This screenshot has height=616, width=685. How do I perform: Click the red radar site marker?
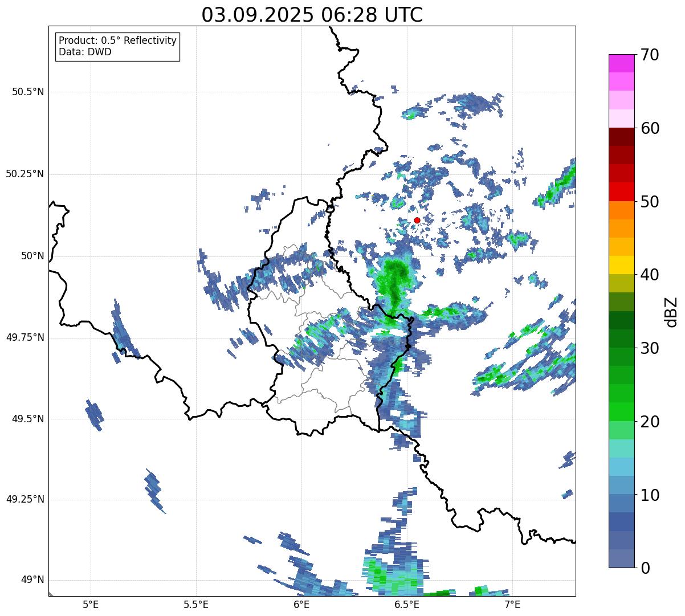click(x=417, y=220)
